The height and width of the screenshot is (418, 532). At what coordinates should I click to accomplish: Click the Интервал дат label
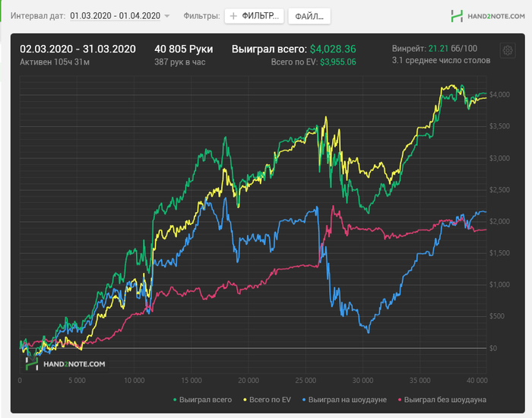tap(38, 16)
